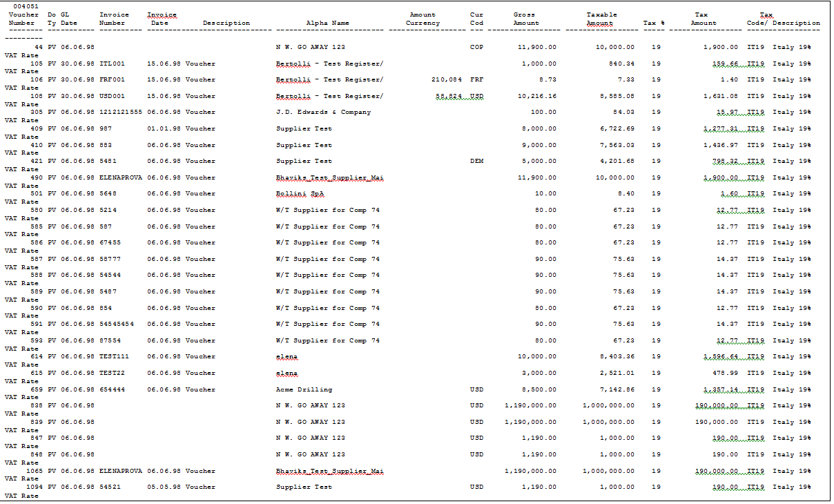Select alpha name Acme Drilling

pyautogui.click(x=304, y=389)
